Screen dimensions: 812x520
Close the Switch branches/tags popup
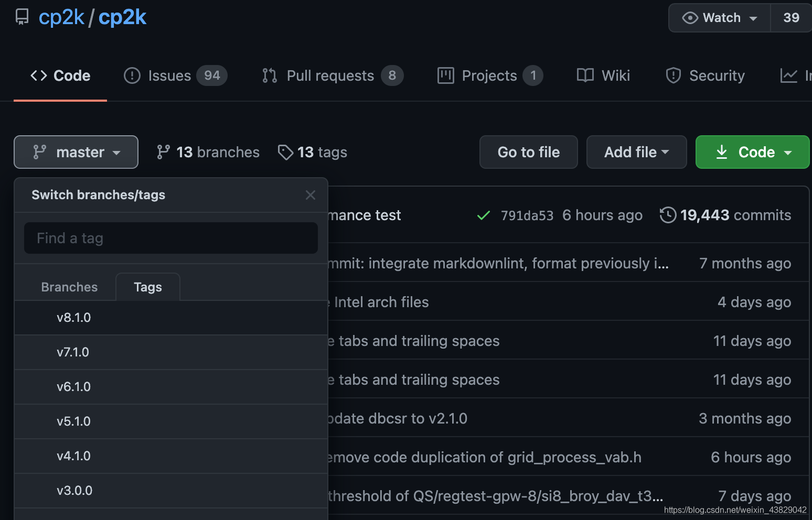point(311,195)
